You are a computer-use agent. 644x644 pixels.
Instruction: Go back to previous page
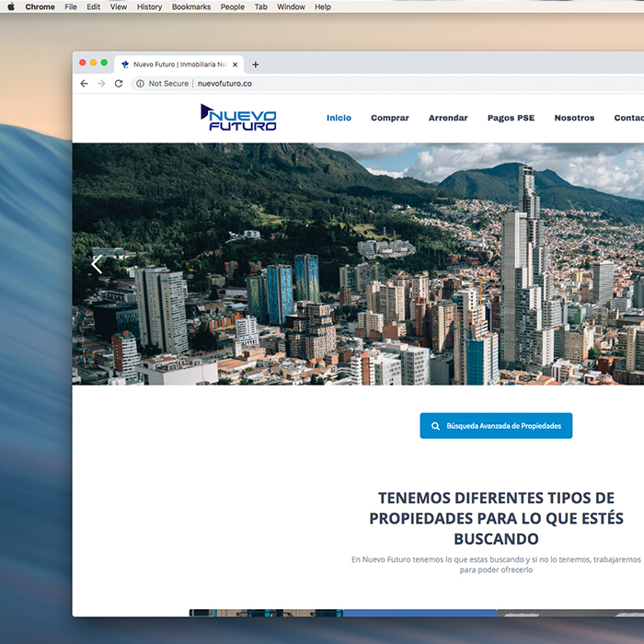coord(85,84)
